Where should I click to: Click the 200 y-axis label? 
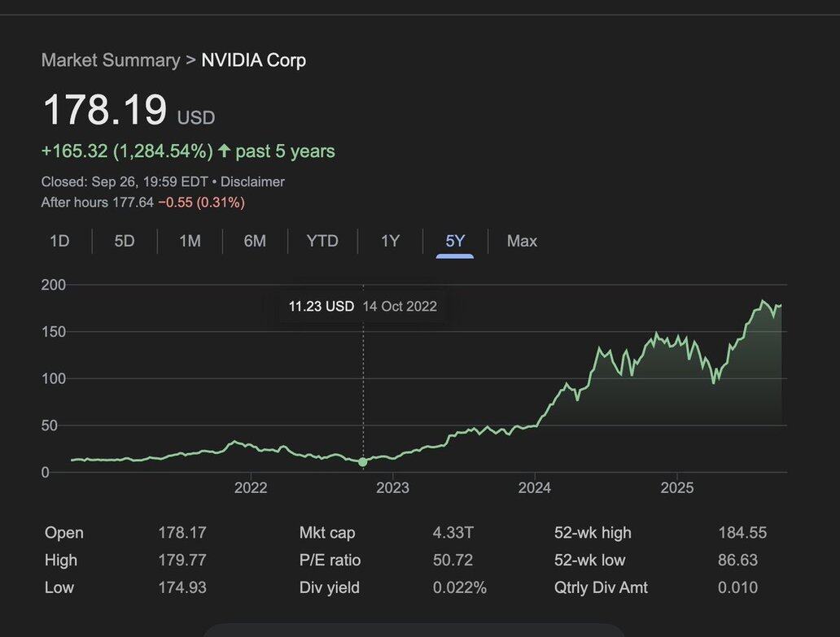tap(54, 285)
